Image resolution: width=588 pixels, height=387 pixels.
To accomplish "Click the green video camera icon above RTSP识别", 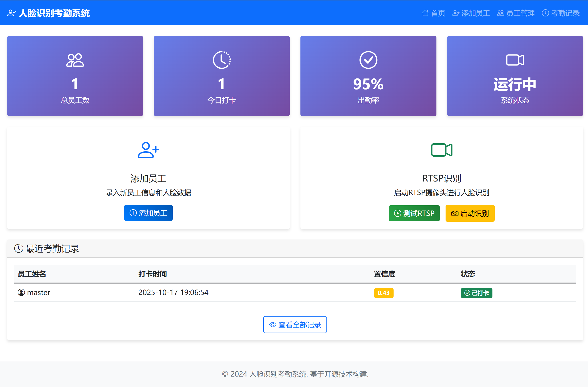I will coord(442,150).
